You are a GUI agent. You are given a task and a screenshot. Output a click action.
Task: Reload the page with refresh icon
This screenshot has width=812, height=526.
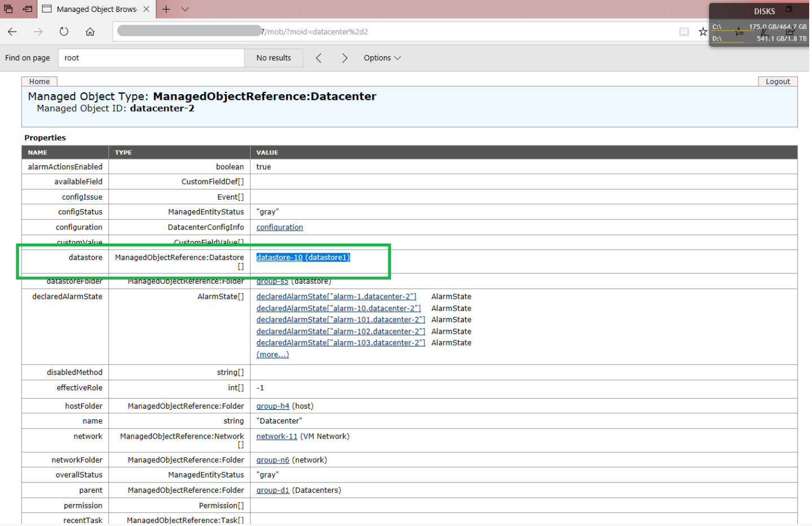pos(64,32)
